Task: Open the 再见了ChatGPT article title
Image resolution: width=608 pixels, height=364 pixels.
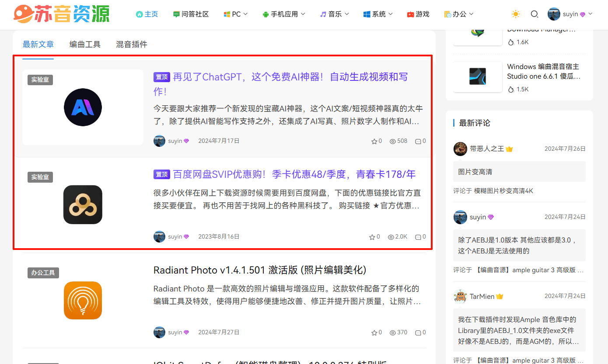Action: tap(280, 84)
